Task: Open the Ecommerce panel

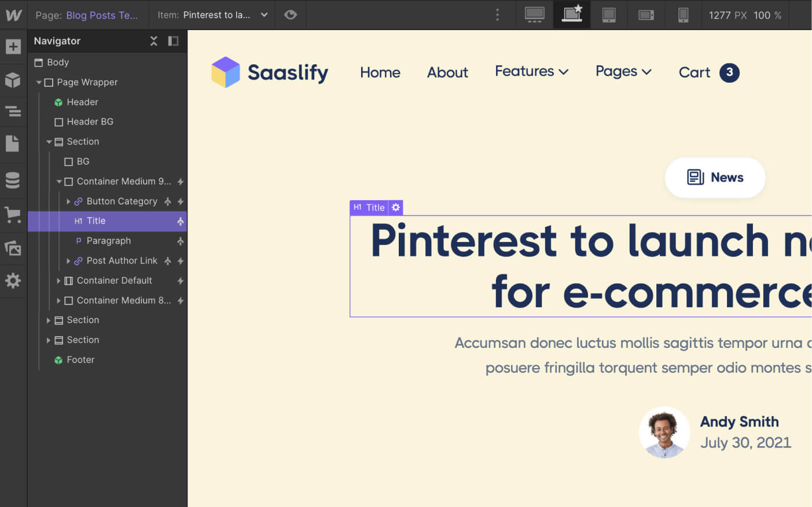Action: point(14,215)
